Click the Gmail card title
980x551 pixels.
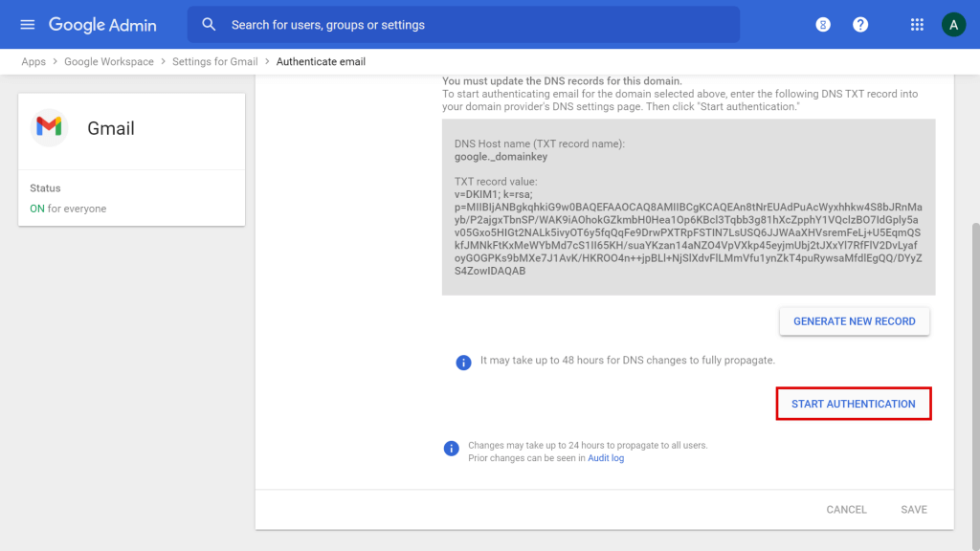tap(111, 128)
